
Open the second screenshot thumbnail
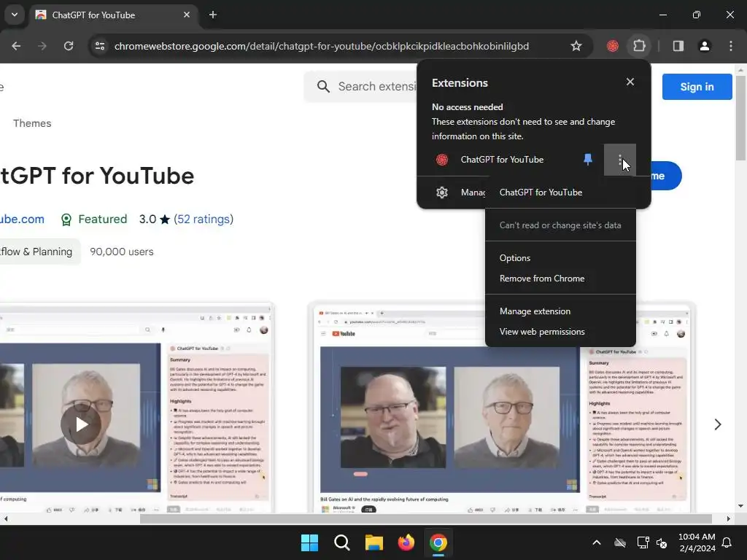click(x=502, y=408)
